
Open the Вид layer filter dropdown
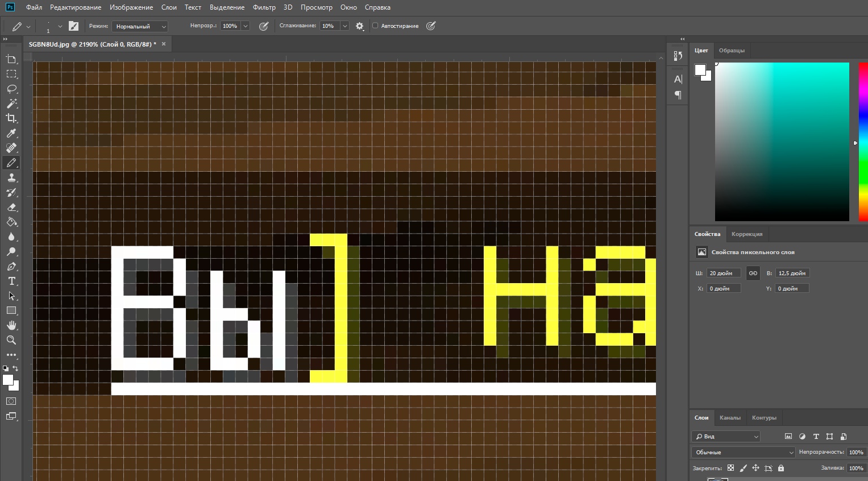[726, 436]
